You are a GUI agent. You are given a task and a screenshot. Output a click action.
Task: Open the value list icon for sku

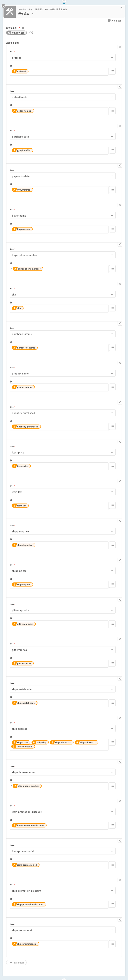click(x=112, y=308)
